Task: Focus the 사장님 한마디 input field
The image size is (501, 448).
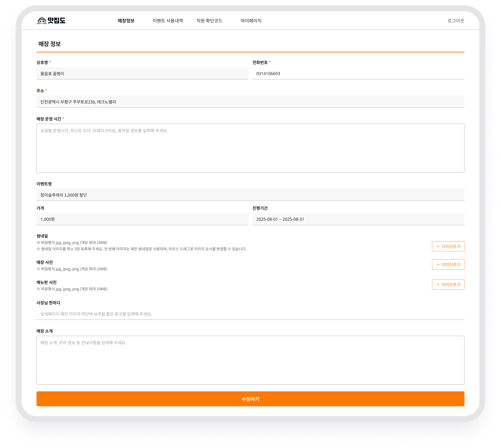Action: pos(250,314)
